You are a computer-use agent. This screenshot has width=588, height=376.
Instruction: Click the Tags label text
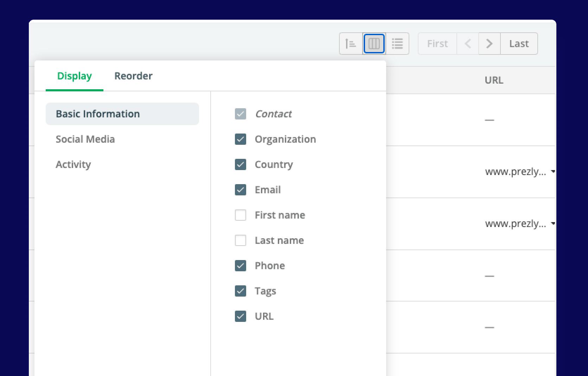click(x=266, y=291)
